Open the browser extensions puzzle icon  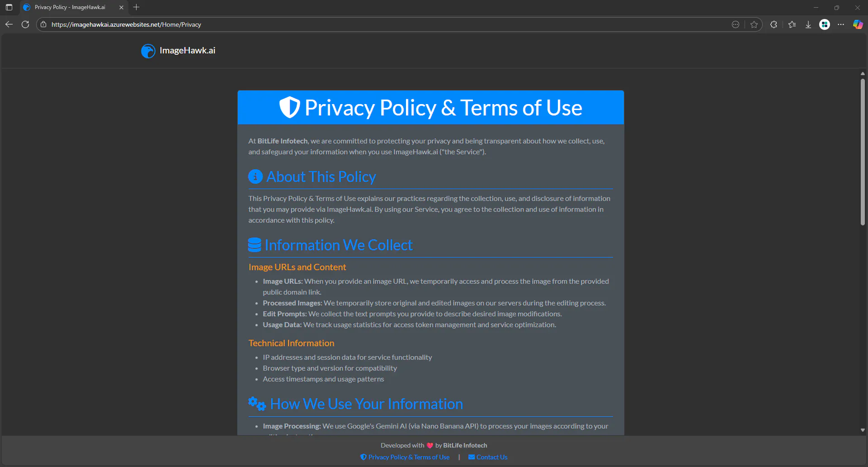[774, 24]
